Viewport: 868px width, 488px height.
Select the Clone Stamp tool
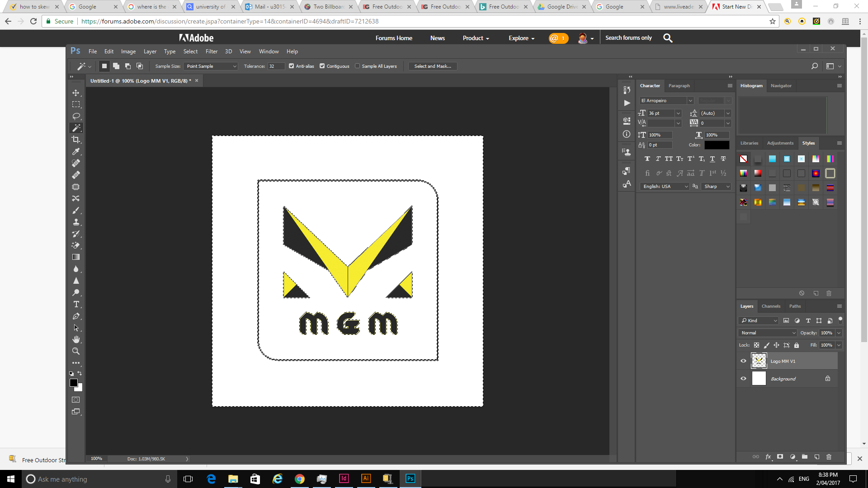pyautogui.click(x=76, y=222)
